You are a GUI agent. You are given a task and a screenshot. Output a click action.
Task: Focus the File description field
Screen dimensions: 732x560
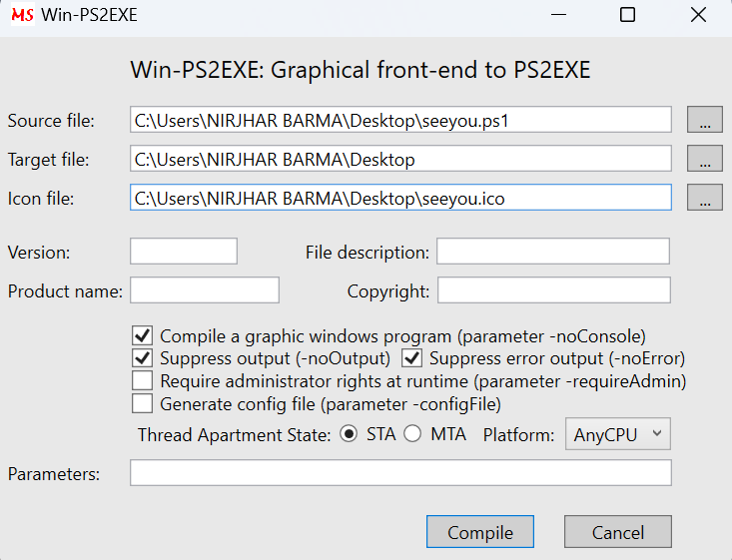(552, 252)
